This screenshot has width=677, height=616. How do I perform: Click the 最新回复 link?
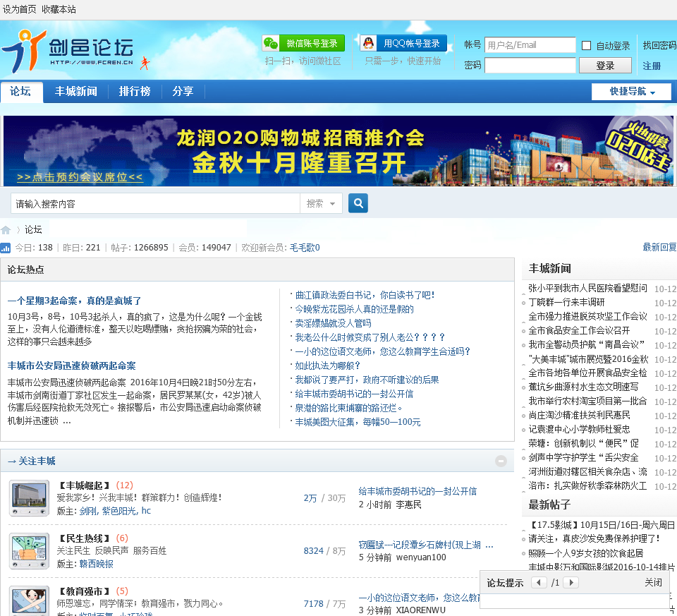(x=659, y=247)
